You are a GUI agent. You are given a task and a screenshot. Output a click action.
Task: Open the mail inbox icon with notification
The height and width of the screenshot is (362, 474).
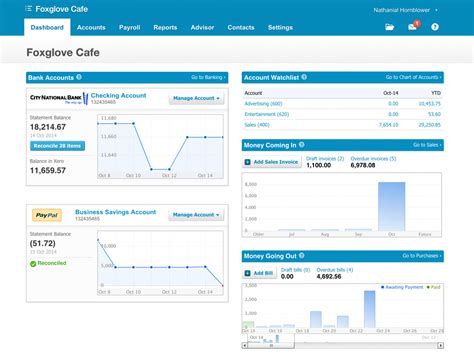tap(413, 26)
